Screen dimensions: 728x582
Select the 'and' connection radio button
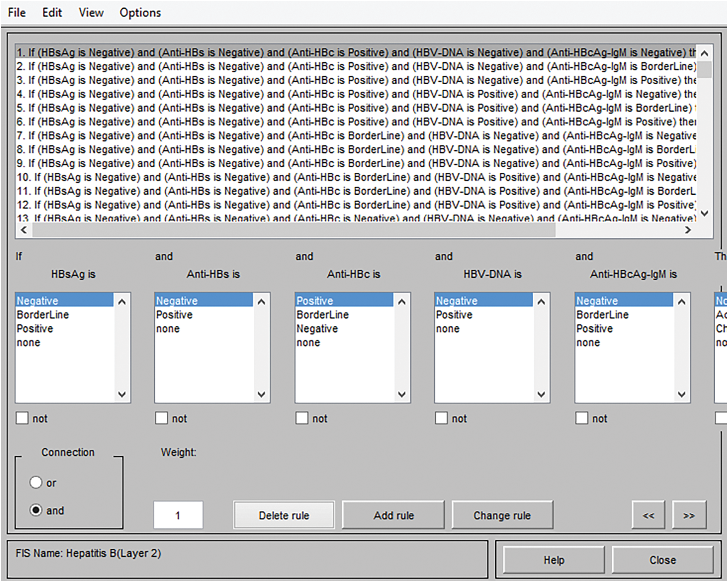pos(36,510)
